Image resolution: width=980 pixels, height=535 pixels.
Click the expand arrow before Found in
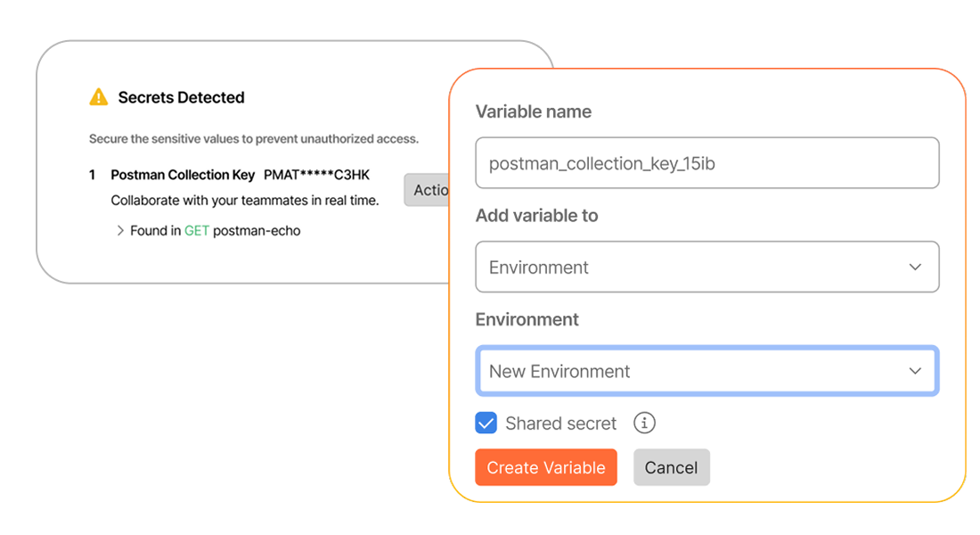pyautogui.click(x=120, y=230)
